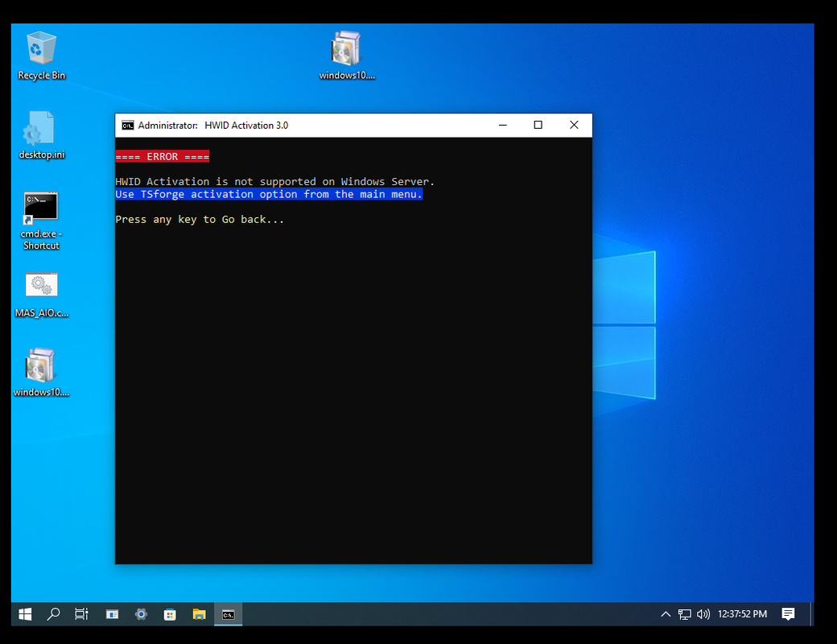
Task: Click the red ERROR banner text
Action: (163, 156)
